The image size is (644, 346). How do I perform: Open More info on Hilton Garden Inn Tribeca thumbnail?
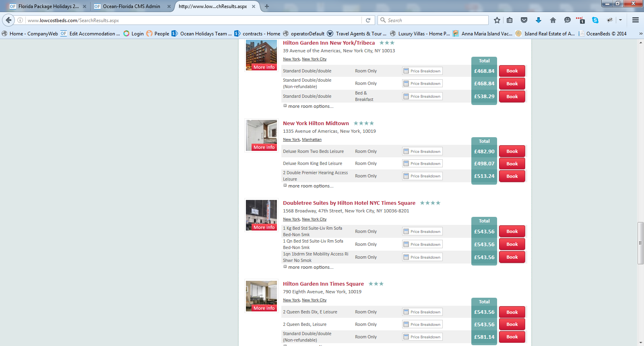pos(264,67)
